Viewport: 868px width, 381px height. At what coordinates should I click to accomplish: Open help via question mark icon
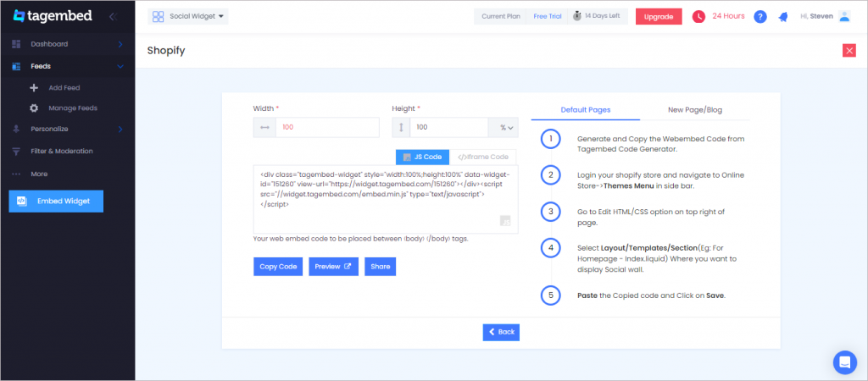(760, 17)
